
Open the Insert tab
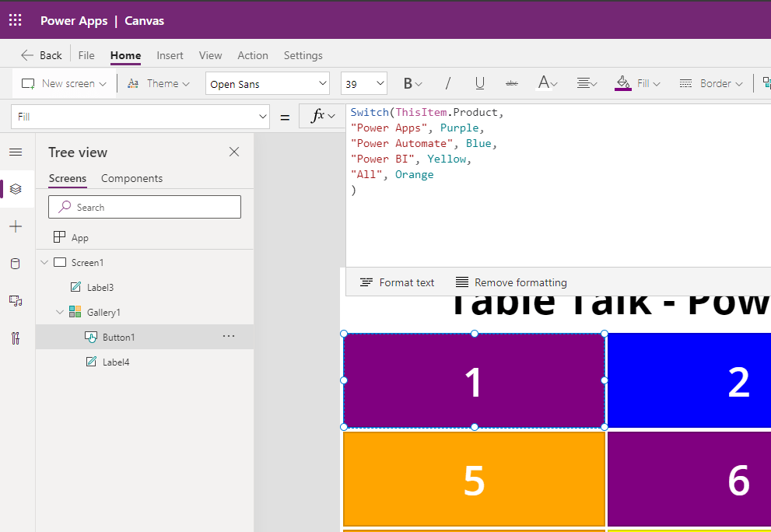point(170,55)
